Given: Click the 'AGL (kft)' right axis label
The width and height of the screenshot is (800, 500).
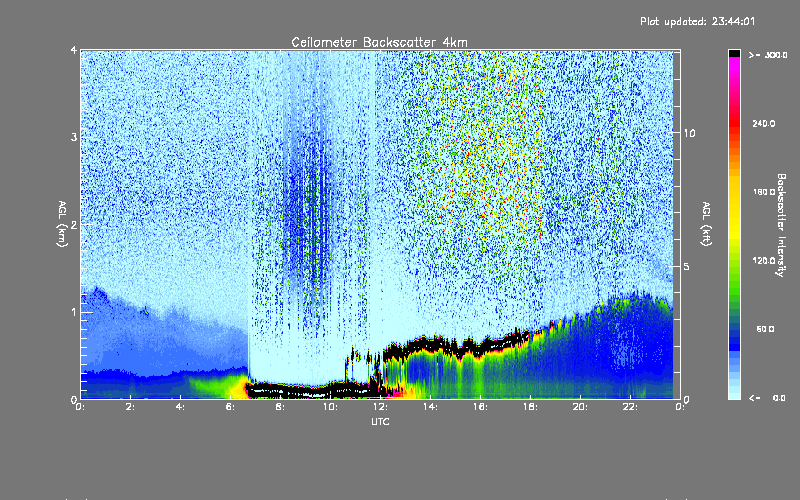Looking at the screenshot, I should click(707, 224).
